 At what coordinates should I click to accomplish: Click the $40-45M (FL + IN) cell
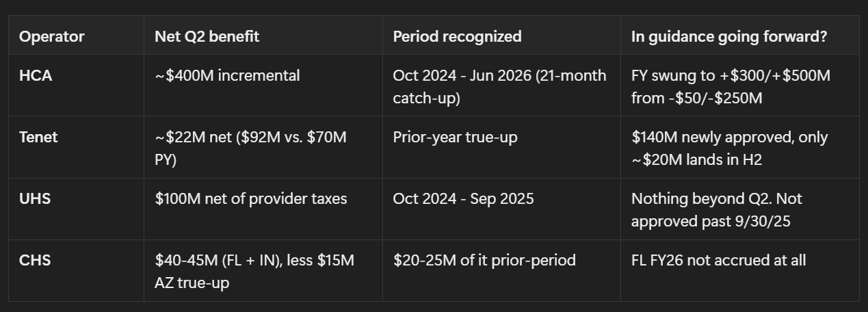pos(263,270)
